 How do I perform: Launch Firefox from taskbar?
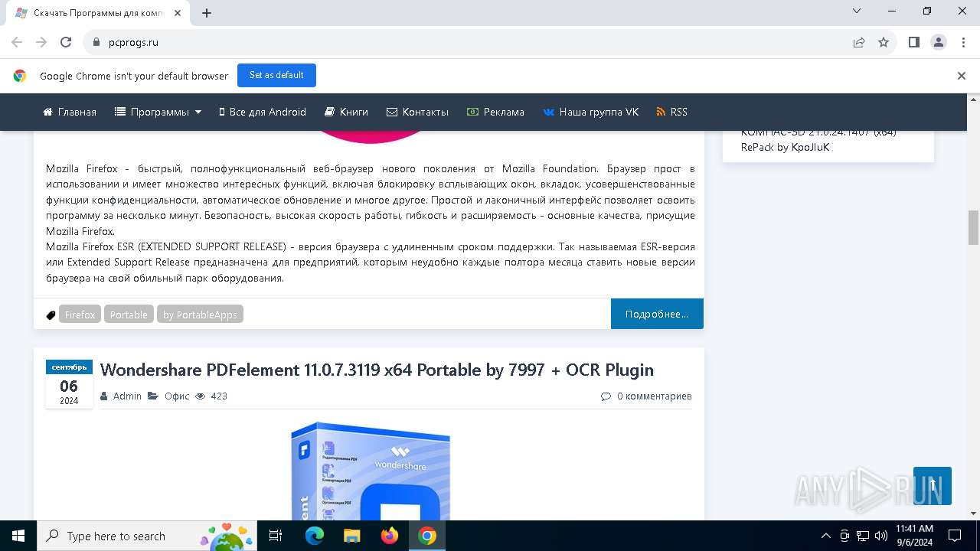390,536
